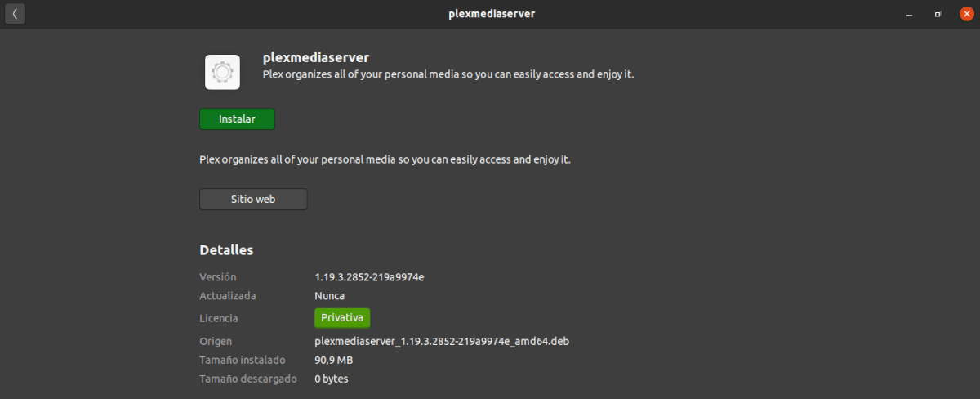The width and height of the screenshot is (980, 399).
Task: Close the plexmediaserver window
Action: pyautogui.click(x=966, y=14)
